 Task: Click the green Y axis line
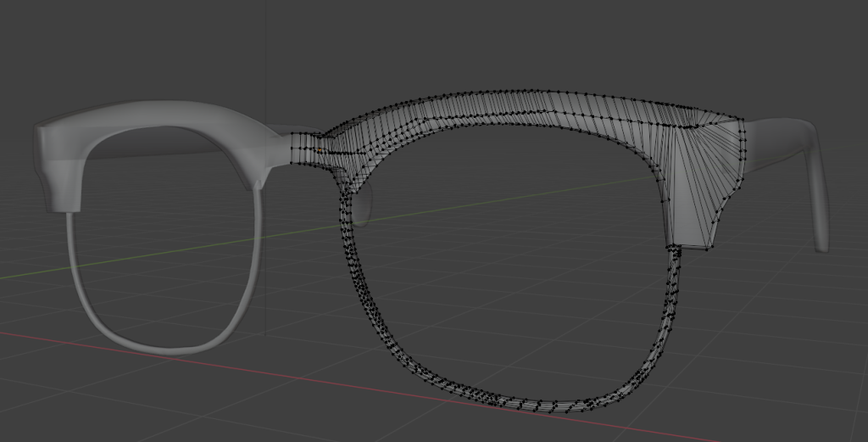pyautogui.click(x=509, y=204)
